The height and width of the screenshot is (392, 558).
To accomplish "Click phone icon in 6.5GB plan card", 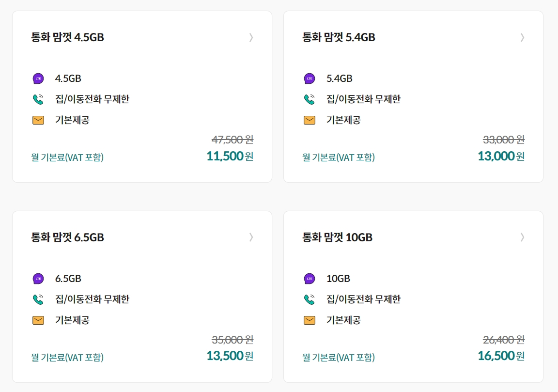I will coord(38,299).
